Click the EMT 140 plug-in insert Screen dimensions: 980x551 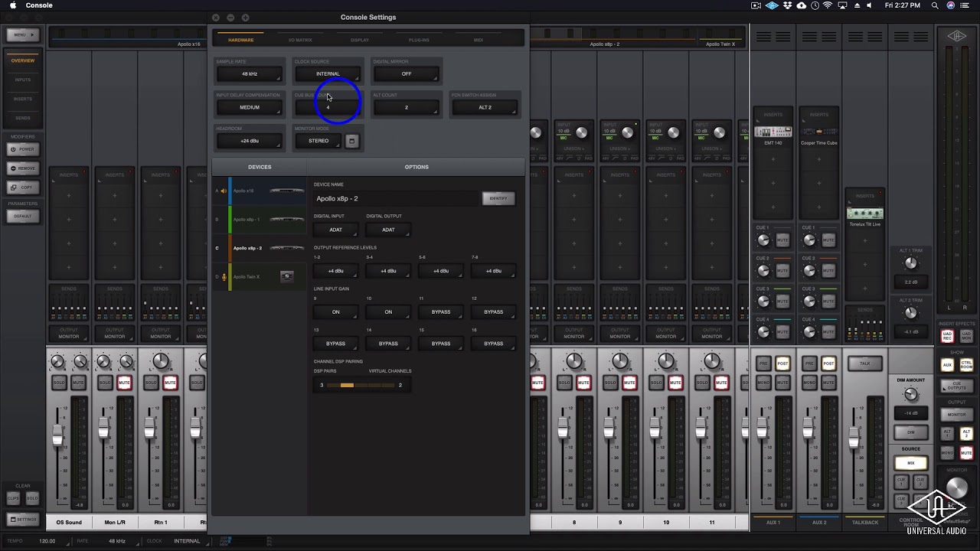(x=773, y=135)
